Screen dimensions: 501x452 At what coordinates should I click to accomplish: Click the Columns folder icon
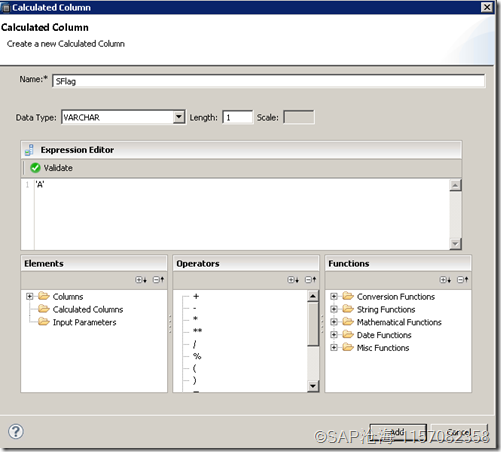coord(44,296)
